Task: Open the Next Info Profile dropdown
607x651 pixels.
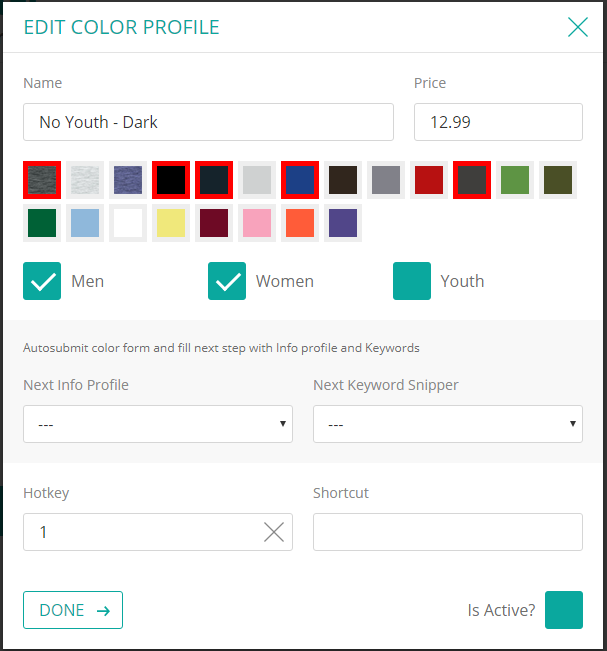Action: [x=158, y=424]
